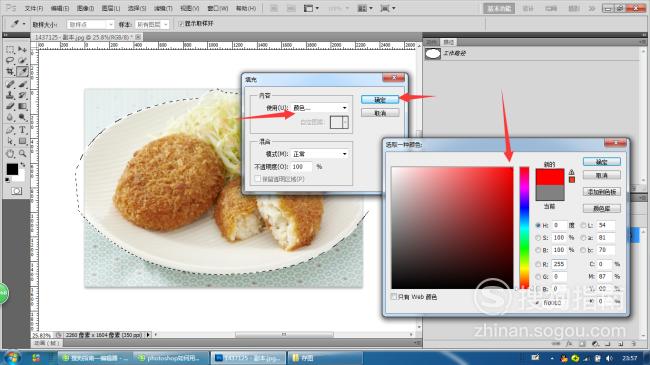
Task: Open the 文件(F) menu
Action: 34,8
